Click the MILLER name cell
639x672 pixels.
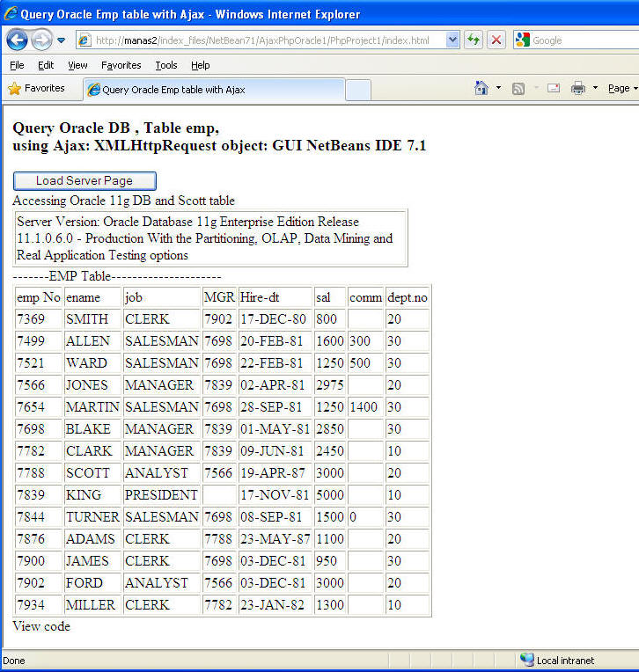click(x=92, y=605)
